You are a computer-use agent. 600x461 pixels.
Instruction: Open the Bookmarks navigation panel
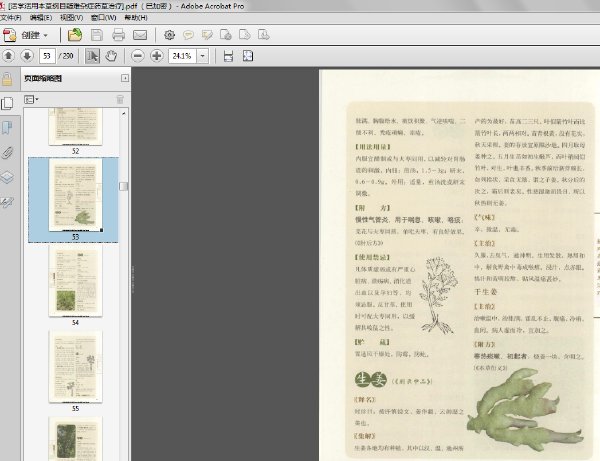tap(8, 127)
